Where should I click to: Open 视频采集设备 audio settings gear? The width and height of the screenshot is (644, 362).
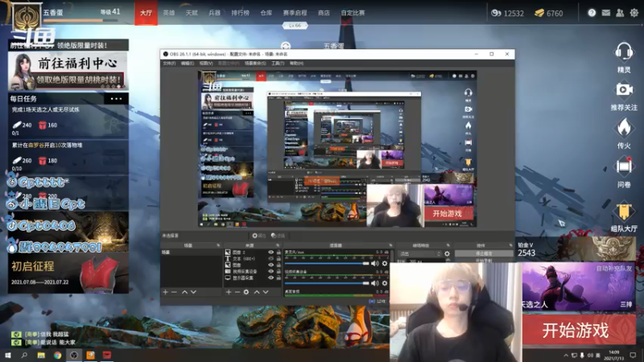pos(385,283)
